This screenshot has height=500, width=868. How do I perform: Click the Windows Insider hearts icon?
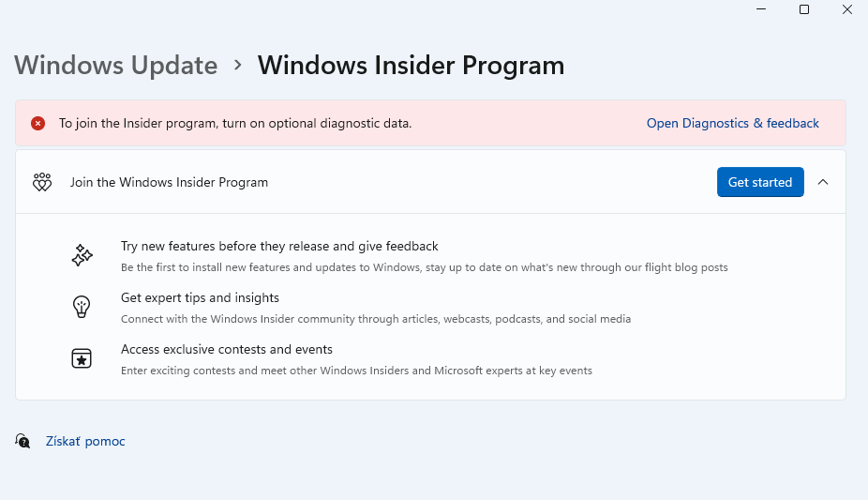tap(42, 182)
